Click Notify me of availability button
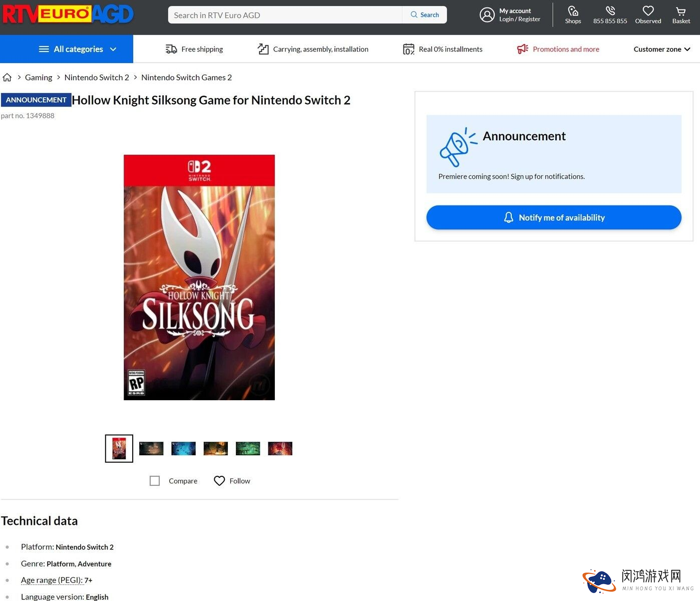Image resolution: width=700 pixels, height=601 pixels. coord(554,217)
